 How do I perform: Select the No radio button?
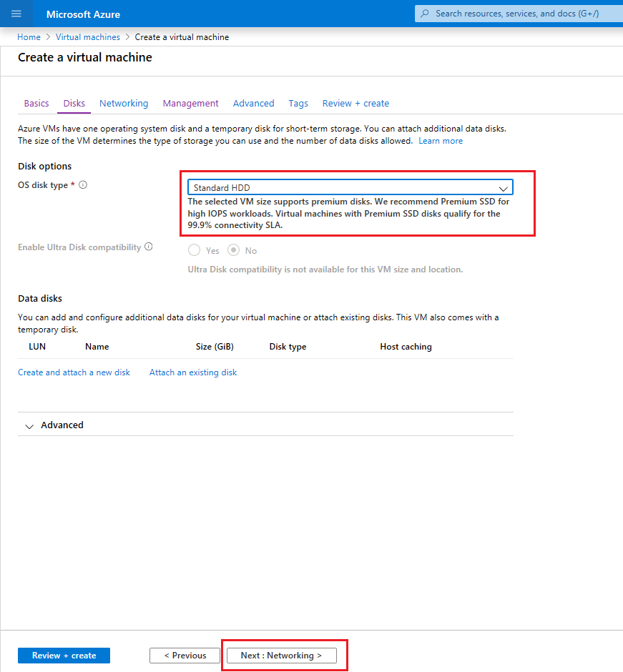point(235,250)
